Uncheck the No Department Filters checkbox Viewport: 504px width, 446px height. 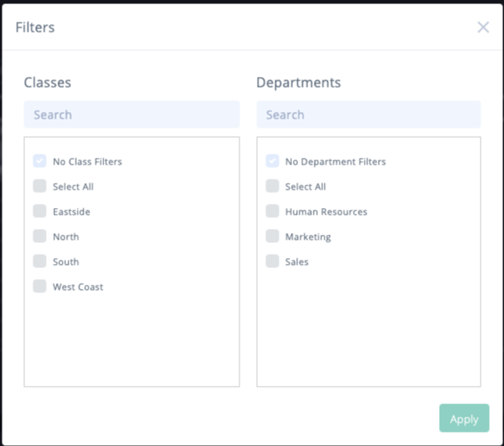[272, 161]
